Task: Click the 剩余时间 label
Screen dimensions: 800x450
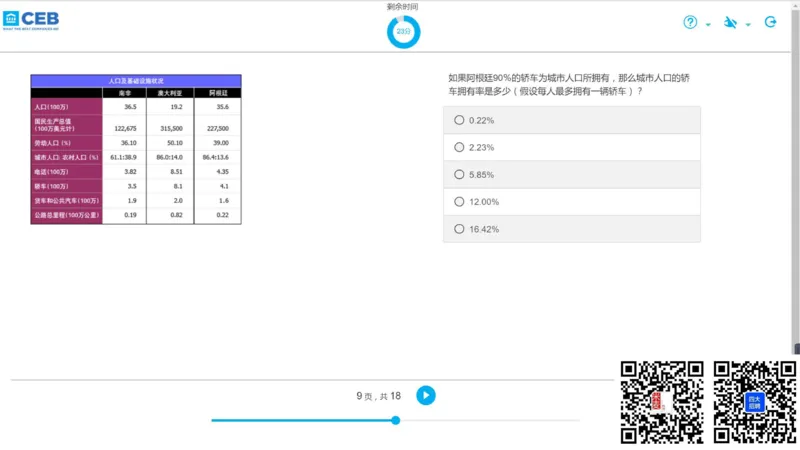Action: tap(403, 7)
